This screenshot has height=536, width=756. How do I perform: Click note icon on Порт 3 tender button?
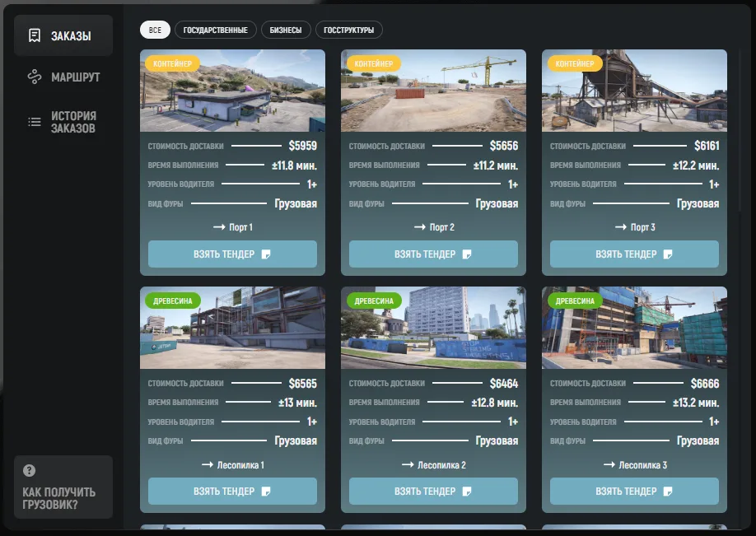pos(668,254)
